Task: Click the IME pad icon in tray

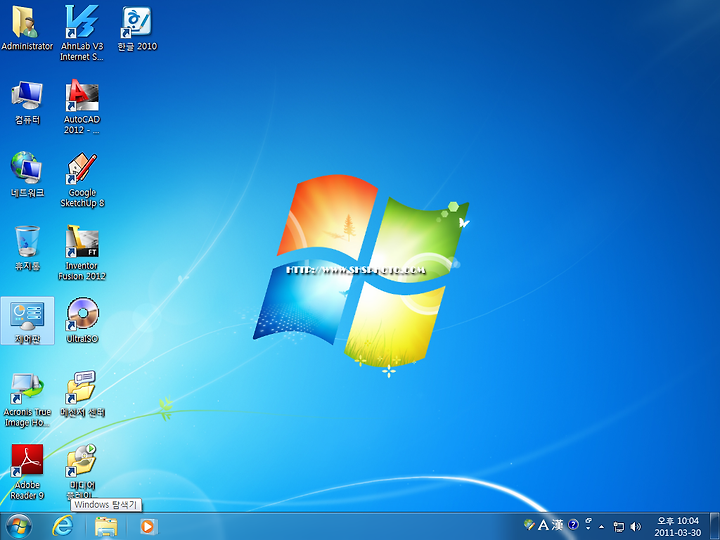Action: click(x=529, y=525)
